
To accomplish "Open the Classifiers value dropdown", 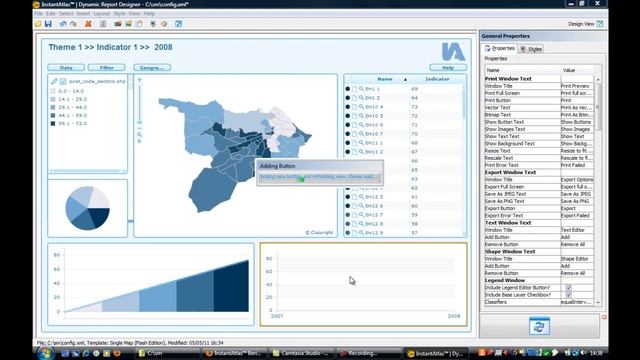I will click(x=576, y=302).
